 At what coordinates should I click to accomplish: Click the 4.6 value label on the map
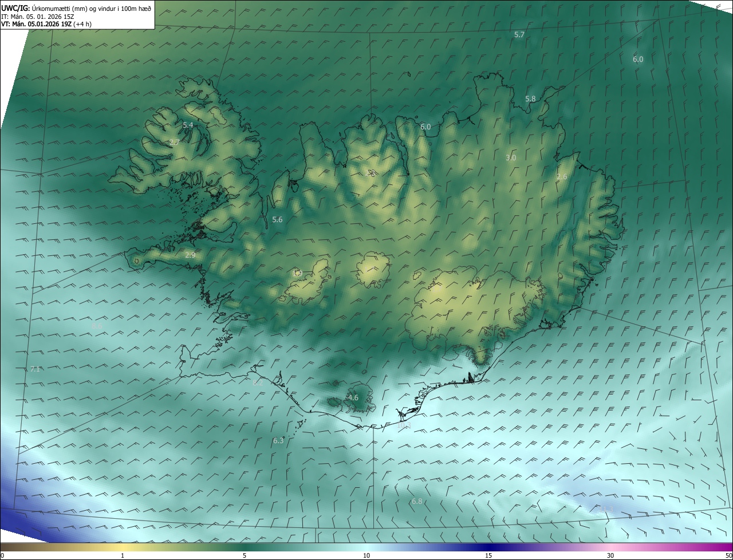click(x=353, y=398)
